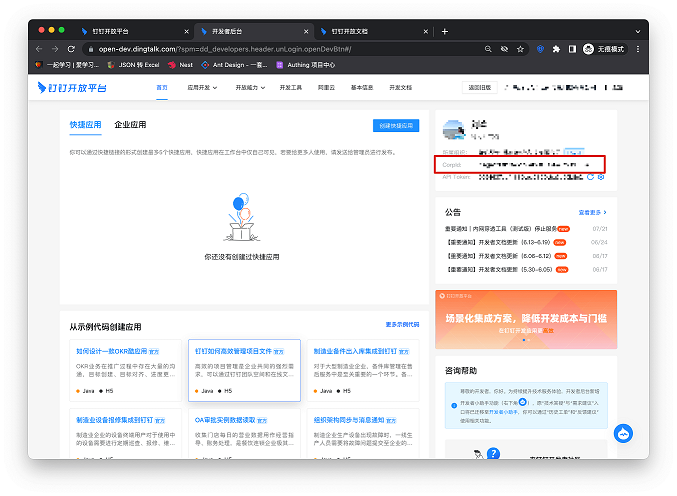This screenshot has height=496, width=677.
Task: Reload the page using browser refresh button
Action: pos(72,48)
